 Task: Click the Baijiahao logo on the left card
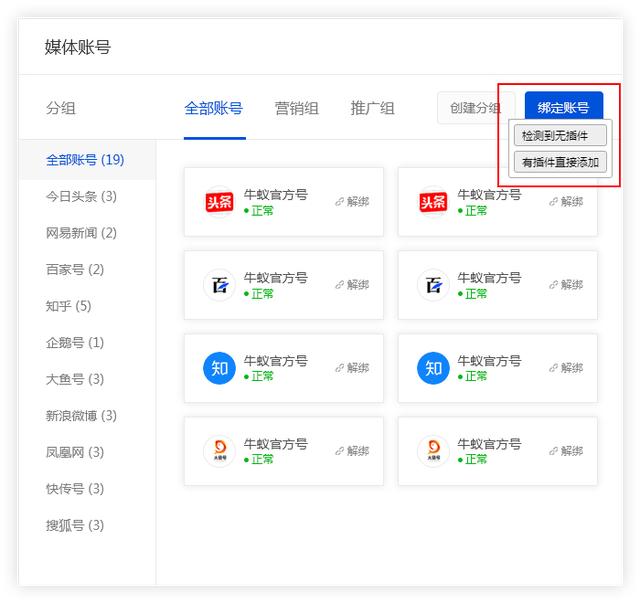click(x=219, y=285)
